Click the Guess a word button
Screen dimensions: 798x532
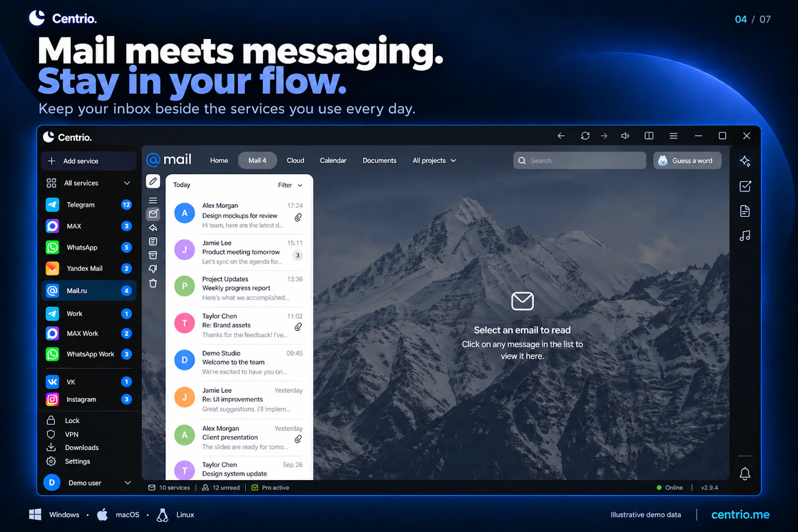(687, 161)
